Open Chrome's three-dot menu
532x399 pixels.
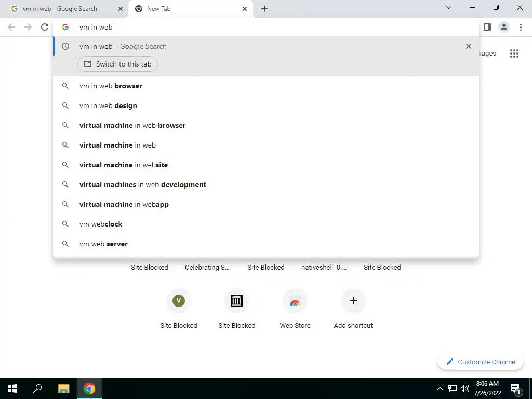click(521, 27)
